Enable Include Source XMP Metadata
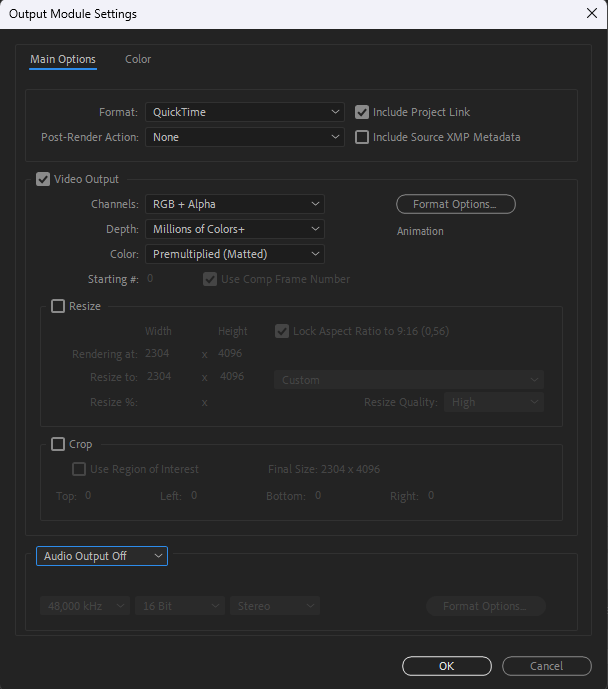This screenshot has width=608, height=689. pyautogui.click(x=362, y=137)
